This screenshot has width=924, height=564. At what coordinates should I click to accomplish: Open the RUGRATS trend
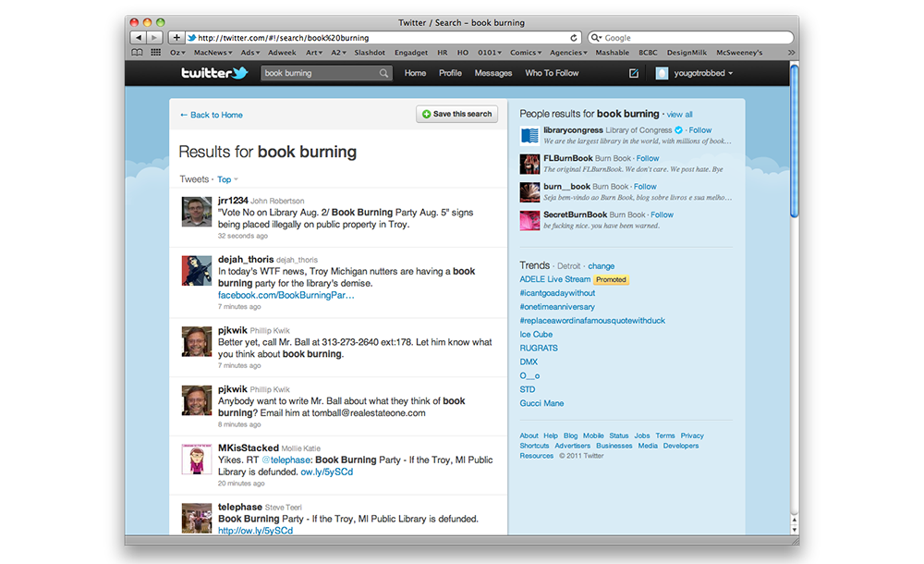(x=538, y=348)
